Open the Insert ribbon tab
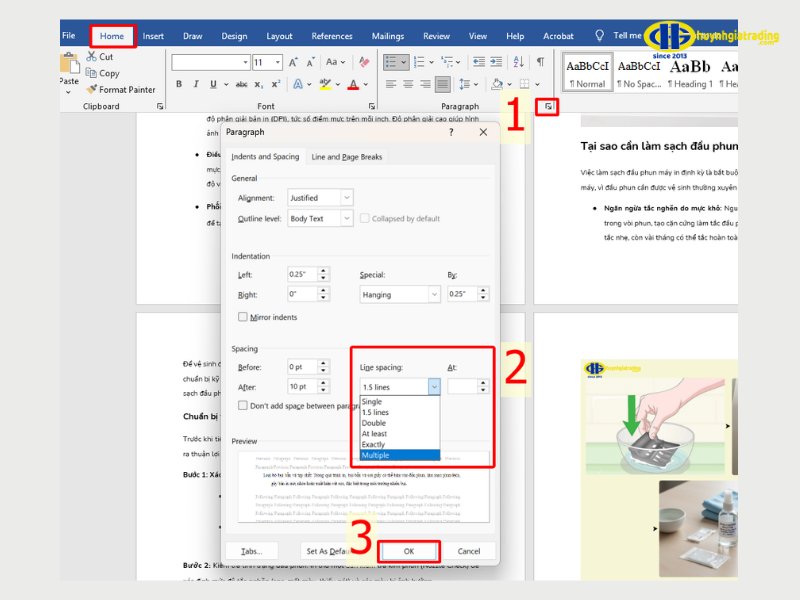The width and height of the screenshot is (800, 600). click(153, 36)
